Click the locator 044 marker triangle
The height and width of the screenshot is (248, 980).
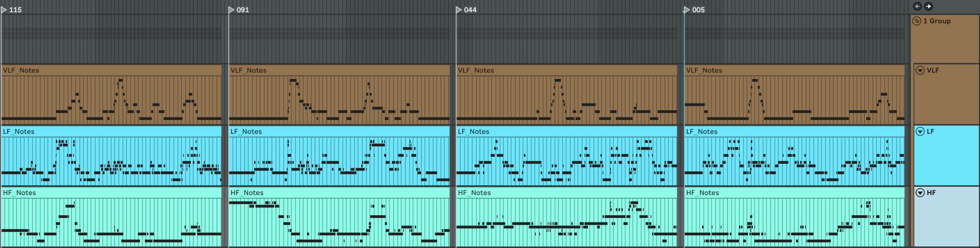[459, 10]
